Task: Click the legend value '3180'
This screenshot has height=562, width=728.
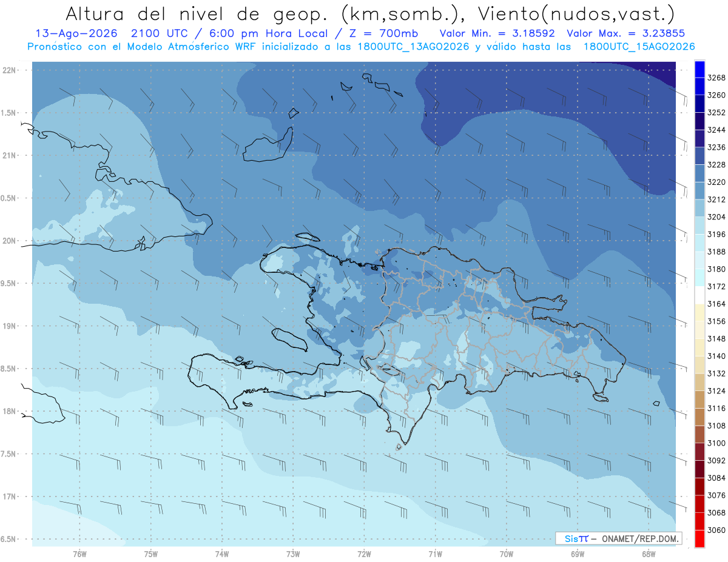Action: 716,269
